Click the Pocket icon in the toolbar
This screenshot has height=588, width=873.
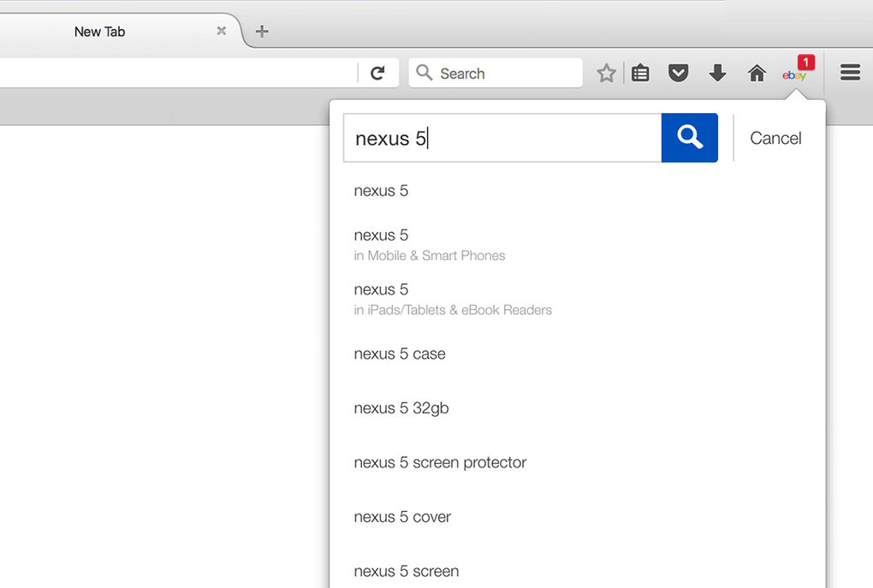[x=679, y=74]
